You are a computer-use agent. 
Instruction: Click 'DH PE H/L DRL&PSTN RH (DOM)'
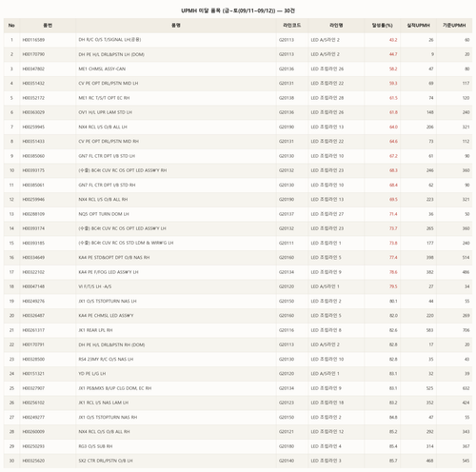click(x=111, y=344)
